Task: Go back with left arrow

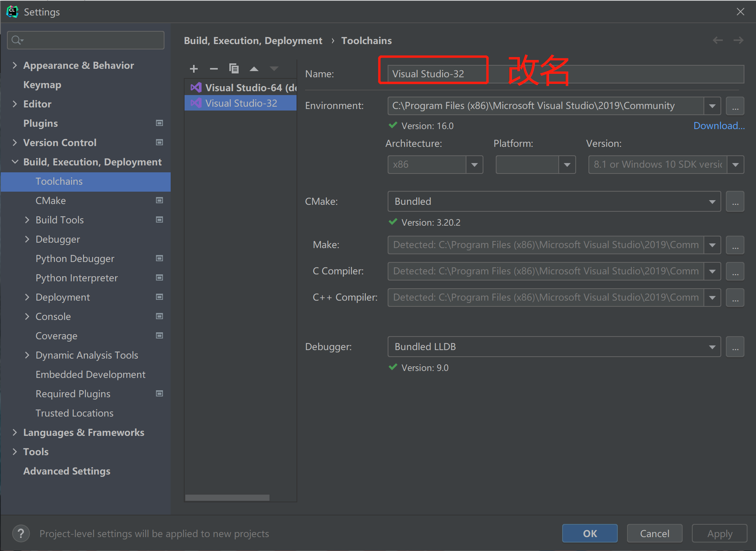Action: tap(718, 40)
